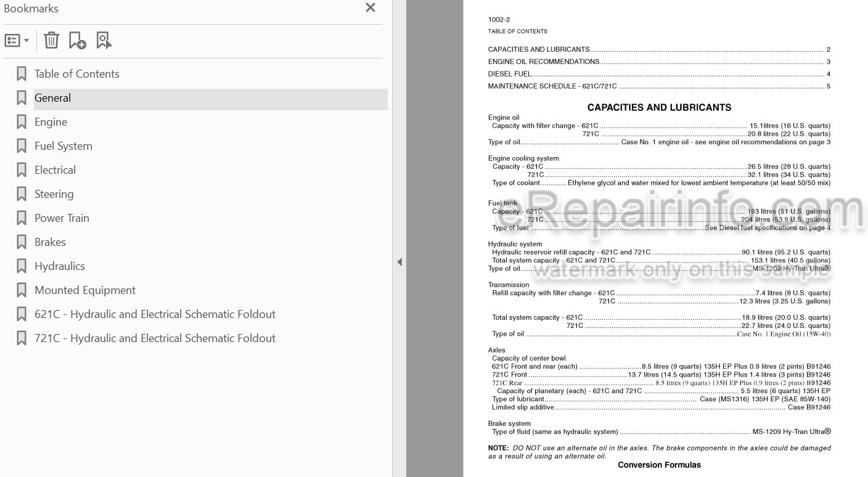Click the Brake system section label
The image size is (868, 477).
(x=509, y=423)
